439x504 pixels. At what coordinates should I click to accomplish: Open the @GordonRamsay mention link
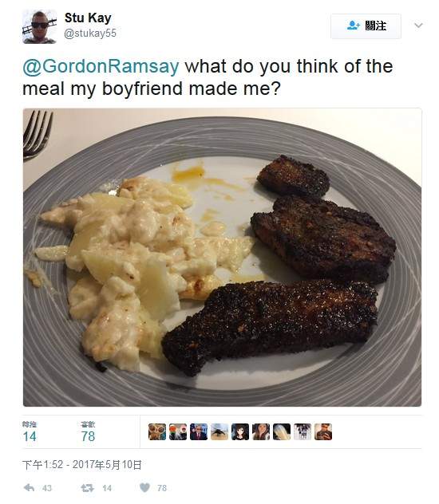pos(101,66)
